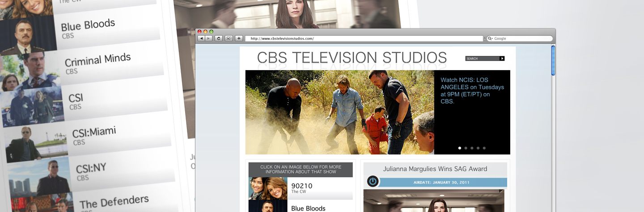Screen dimensions: 644x212
Task: Click the site search arrow button
Action: pos(502,58)
